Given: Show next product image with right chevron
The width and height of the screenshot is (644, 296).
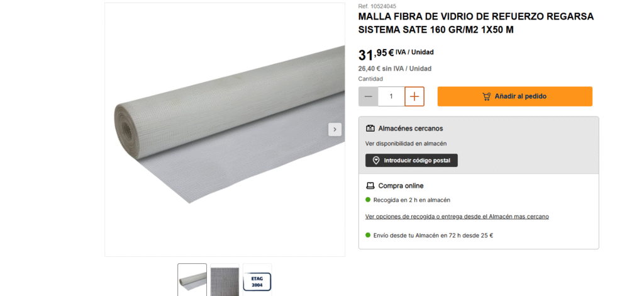Looking at the screenshot, I should 335,130.
